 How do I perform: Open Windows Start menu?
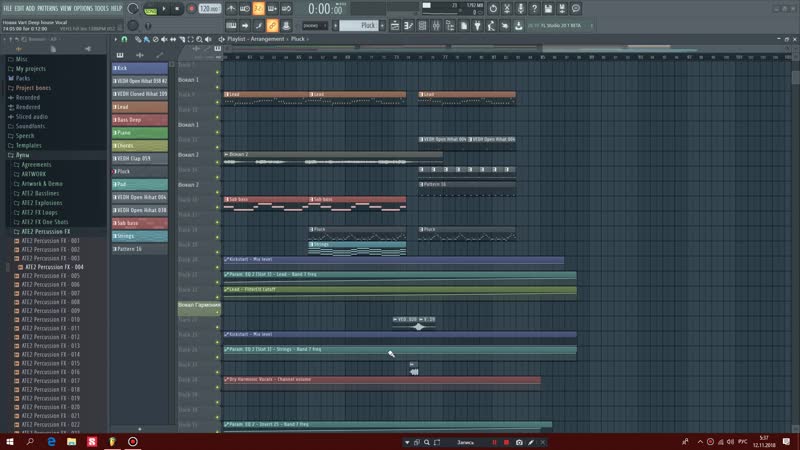(10, 442)
